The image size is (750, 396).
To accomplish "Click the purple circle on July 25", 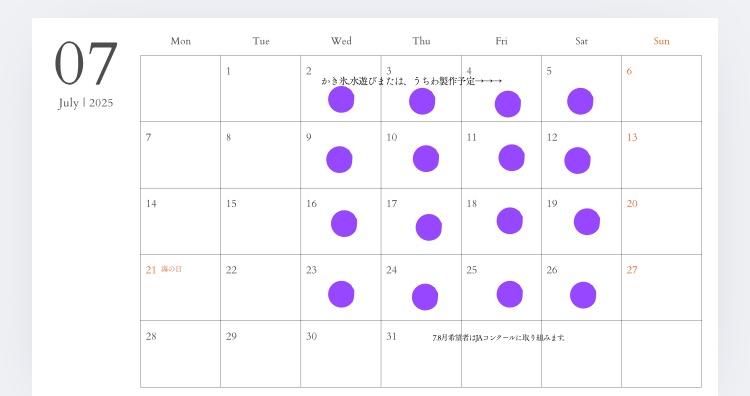I will point(509,294).
